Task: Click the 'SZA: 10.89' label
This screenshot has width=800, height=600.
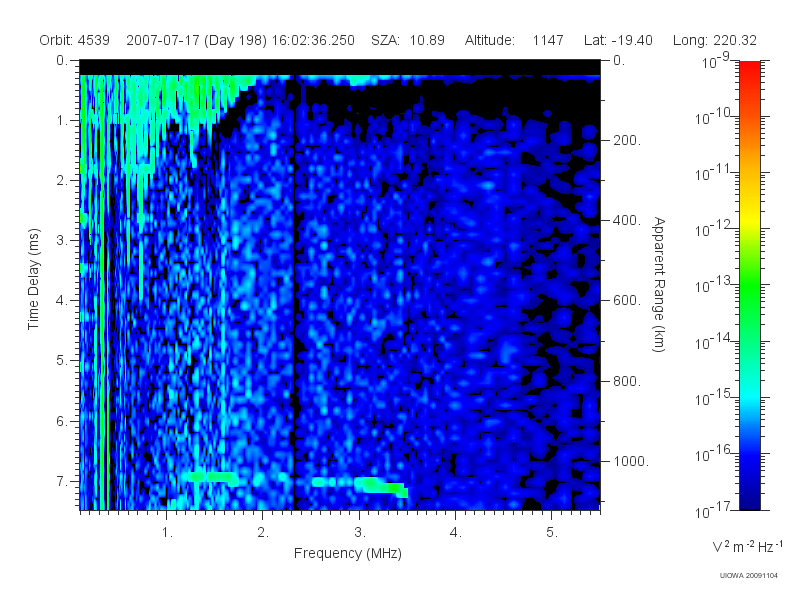Action: pyautogui.click(x=408, y=40)
